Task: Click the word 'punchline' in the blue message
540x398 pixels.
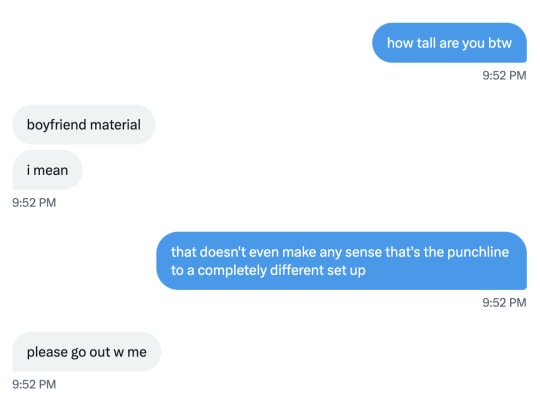Action: (478, 252)
